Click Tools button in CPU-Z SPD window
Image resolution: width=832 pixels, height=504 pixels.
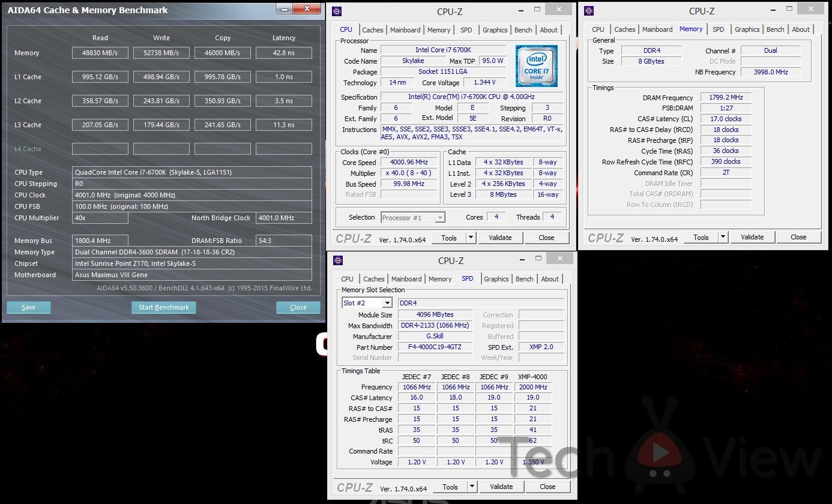pos(450,487)
